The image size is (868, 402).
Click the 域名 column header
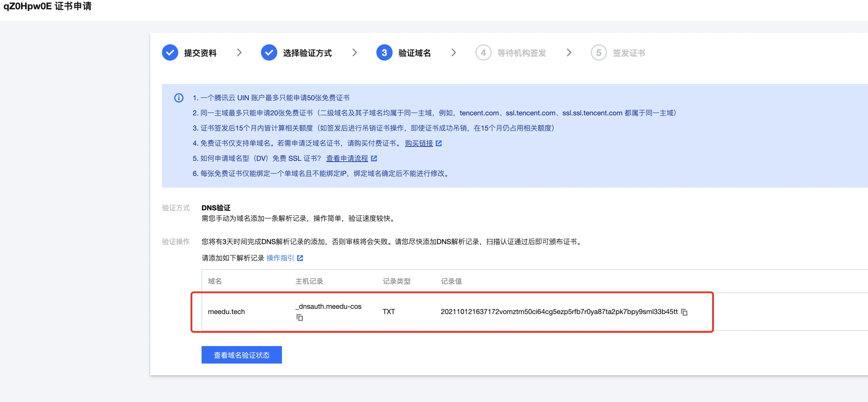coord(215,281)
